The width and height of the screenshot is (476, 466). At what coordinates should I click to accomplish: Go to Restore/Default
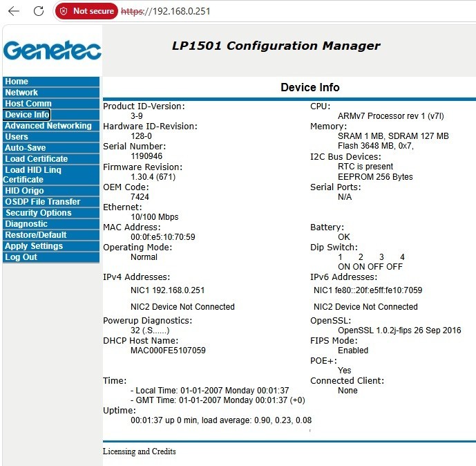(x=35, y=235)
